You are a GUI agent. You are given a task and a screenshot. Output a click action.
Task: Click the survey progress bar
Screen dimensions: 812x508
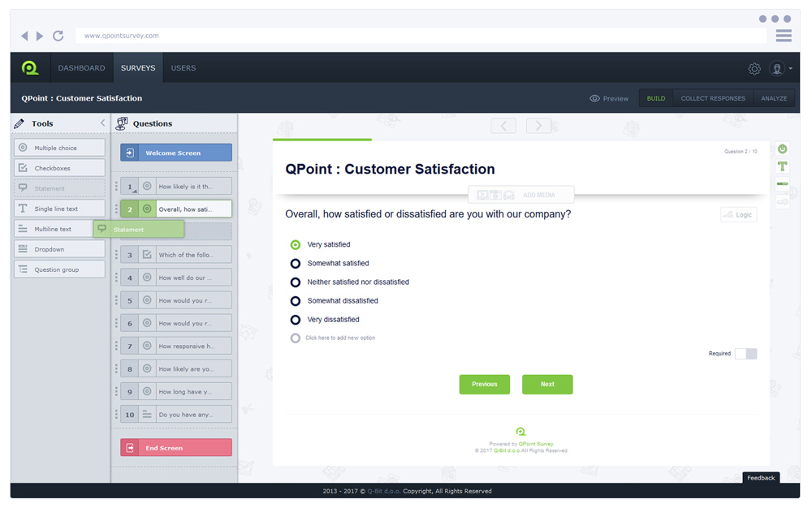pos(322,140)
